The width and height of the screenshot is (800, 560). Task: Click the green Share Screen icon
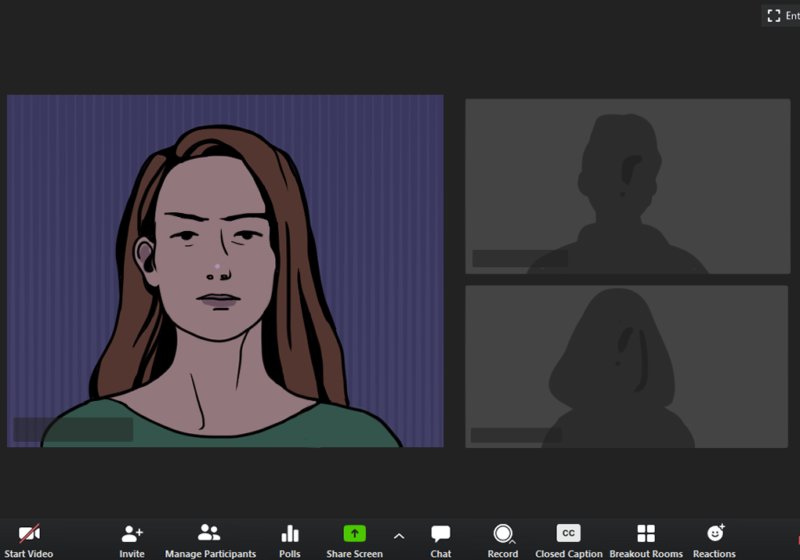tap(354, 534)
